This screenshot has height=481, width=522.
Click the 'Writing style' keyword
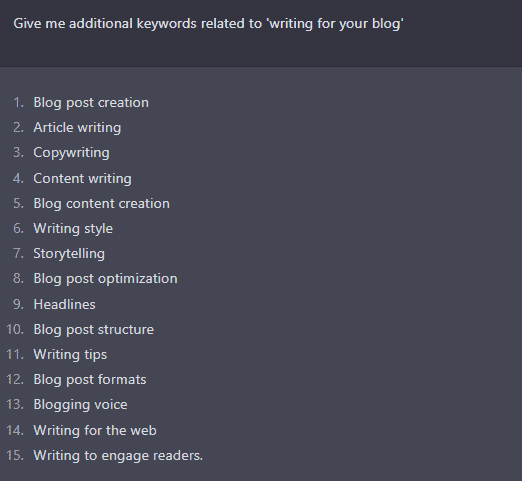[73, 229]
